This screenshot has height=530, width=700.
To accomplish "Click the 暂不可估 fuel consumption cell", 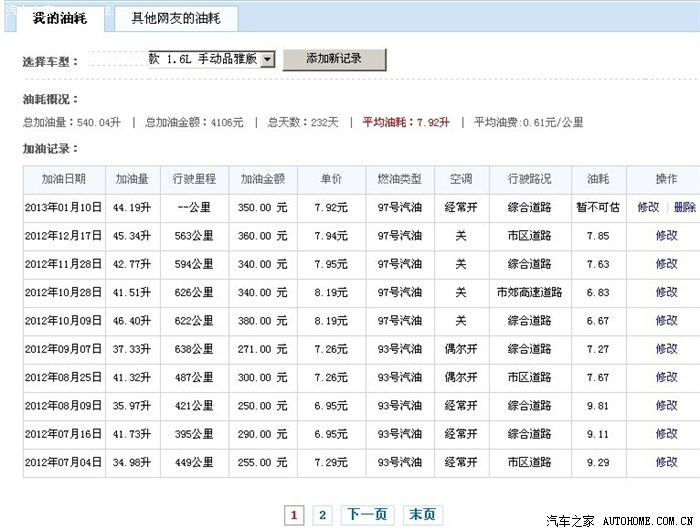I will 598,207.
